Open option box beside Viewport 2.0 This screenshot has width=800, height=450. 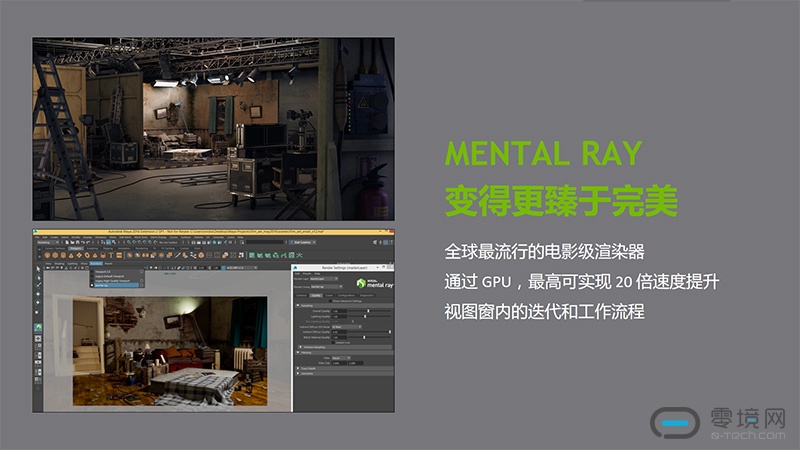[x=141, y=271]
